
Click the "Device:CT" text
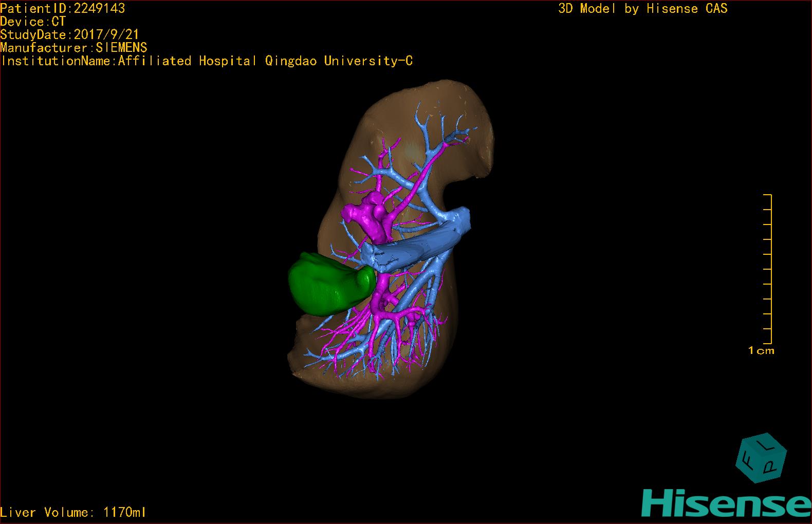tap(33, 22)
